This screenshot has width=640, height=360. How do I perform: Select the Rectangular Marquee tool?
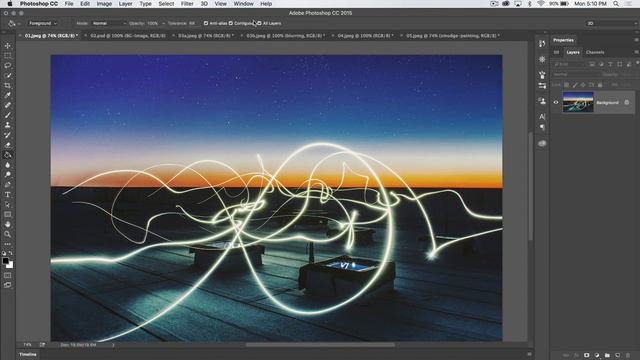pos(8,56)
